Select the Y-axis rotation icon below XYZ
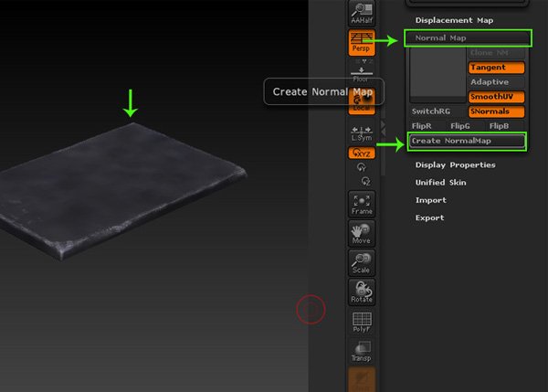The image size is (548, 392). click(362, 167)
